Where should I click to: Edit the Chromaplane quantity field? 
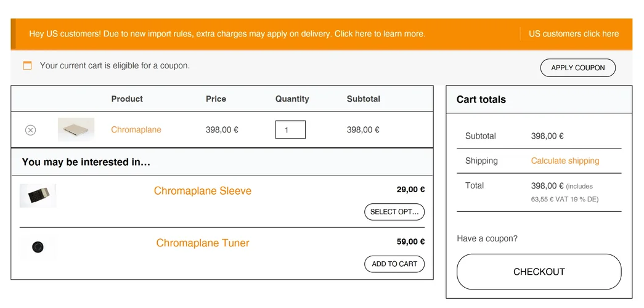(290, 130)
